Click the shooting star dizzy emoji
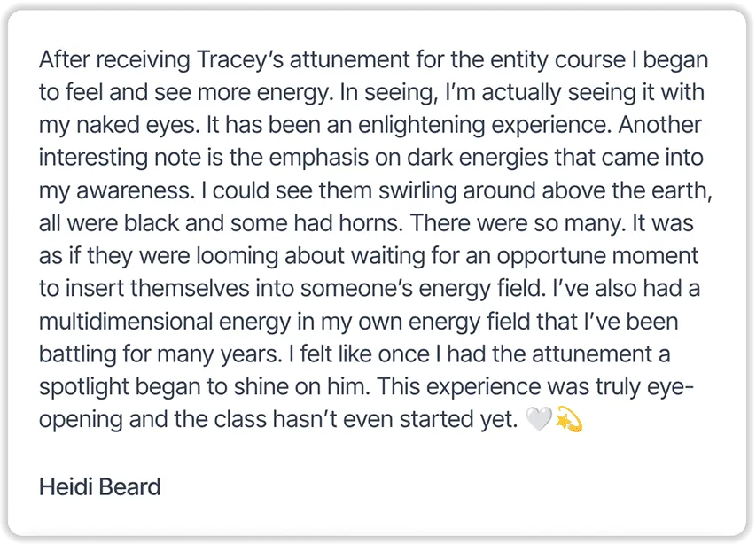The width and height of the screenshot is (756, 544). (x=569, y=419)
